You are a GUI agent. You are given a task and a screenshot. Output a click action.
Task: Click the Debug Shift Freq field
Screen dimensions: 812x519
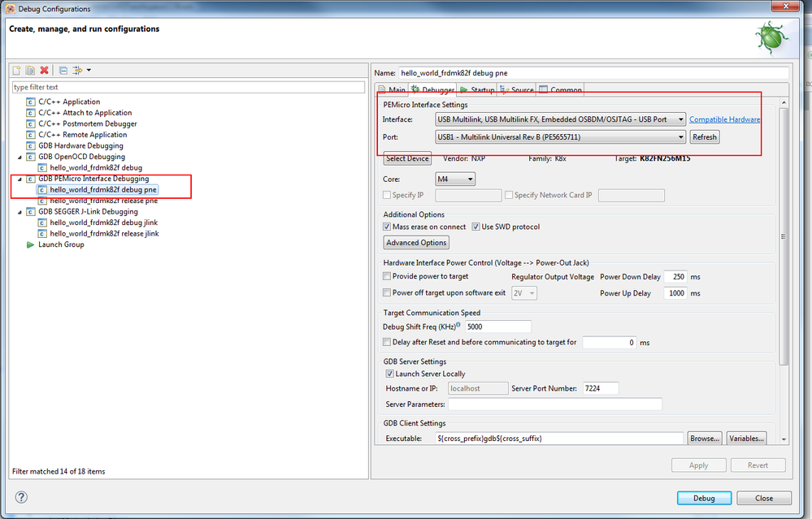click(498, 327)
